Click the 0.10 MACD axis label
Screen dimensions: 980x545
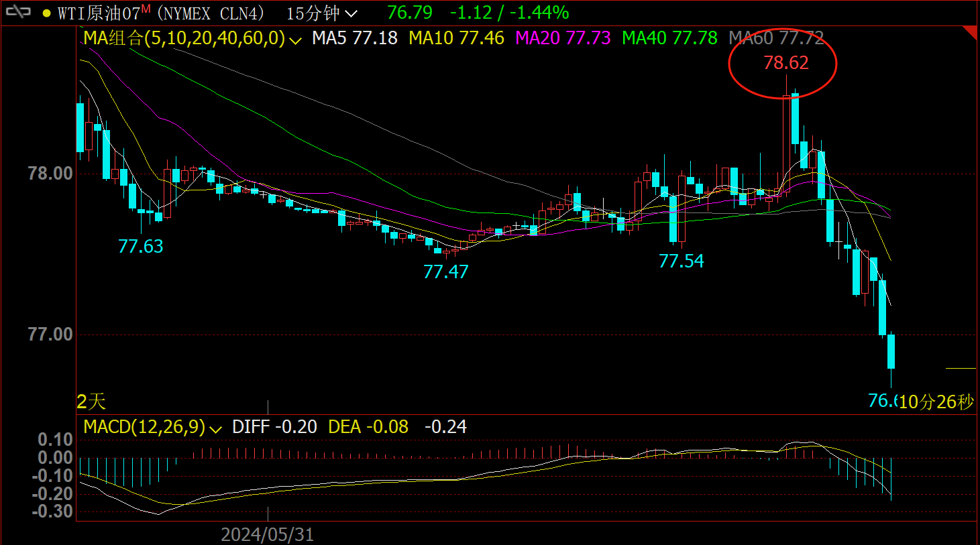click(55, 440)
